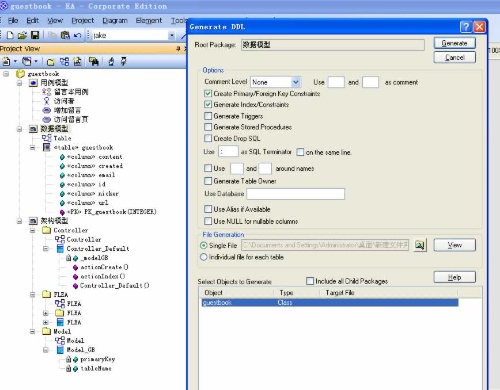Open the View menu
The width and height of the screenshot is (500, 390).
tap(55, 21)
